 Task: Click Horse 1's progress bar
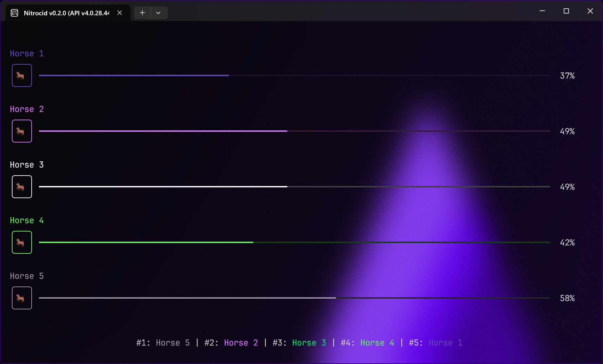[294, 75]
